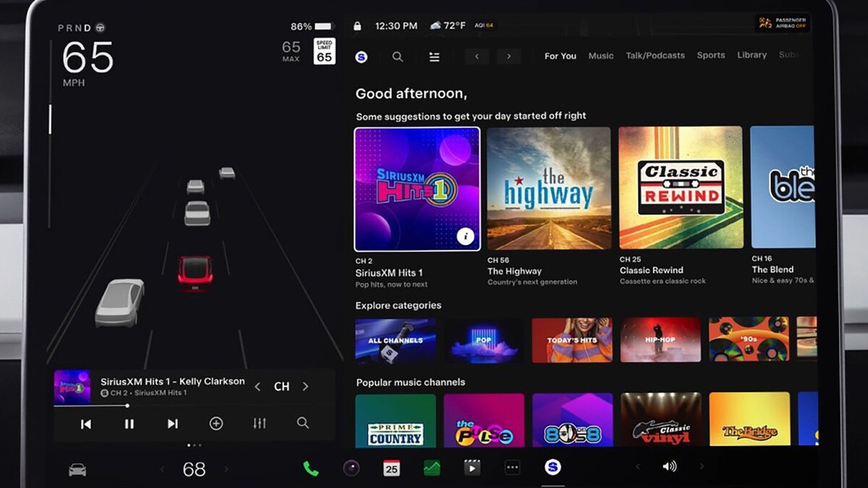Open vehicle controls car icon
868x488 pixels.
tap(77, 470)
